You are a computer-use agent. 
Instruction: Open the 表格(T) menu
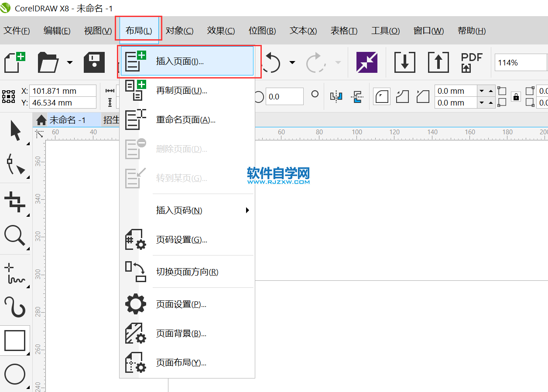[x=344, y=31]
